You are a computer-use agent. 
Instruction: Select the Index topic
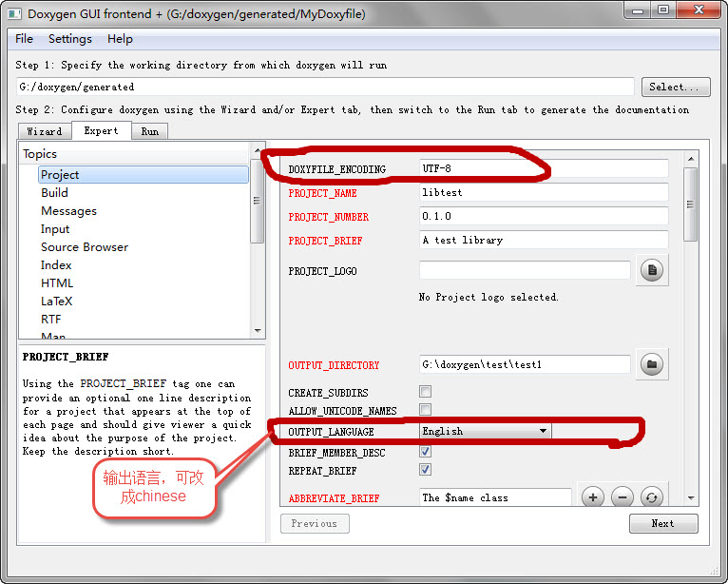56,265
